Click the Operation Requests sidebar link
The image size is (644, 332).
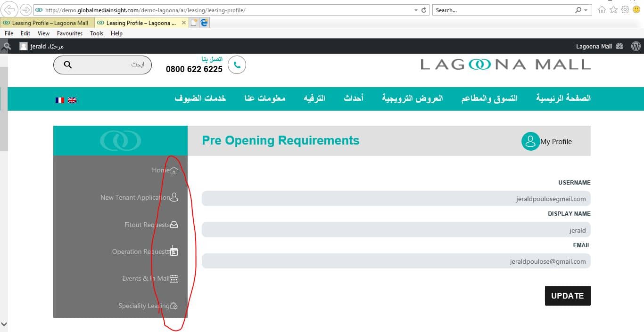[140, 251]
